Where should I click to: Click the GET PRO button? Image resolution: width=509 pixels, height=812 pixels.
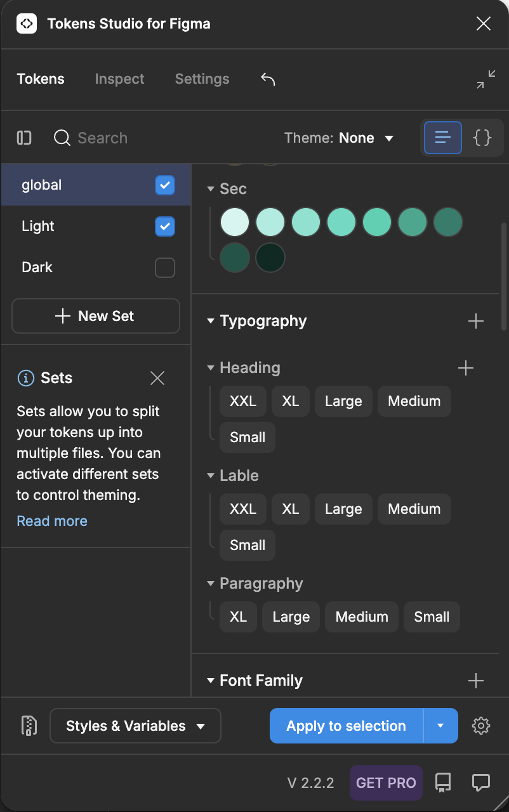(x=386, y=783)
